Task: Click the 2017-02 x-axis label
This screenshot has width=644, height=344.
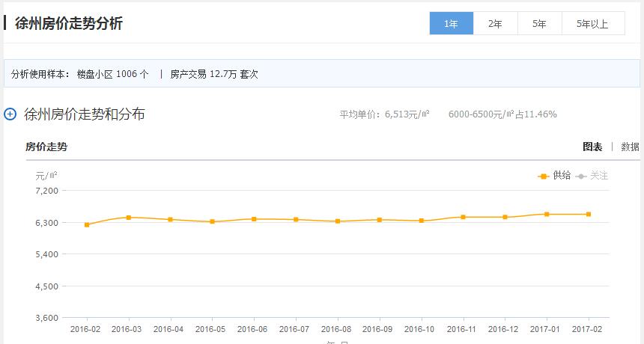Action: tap(587, 329)
